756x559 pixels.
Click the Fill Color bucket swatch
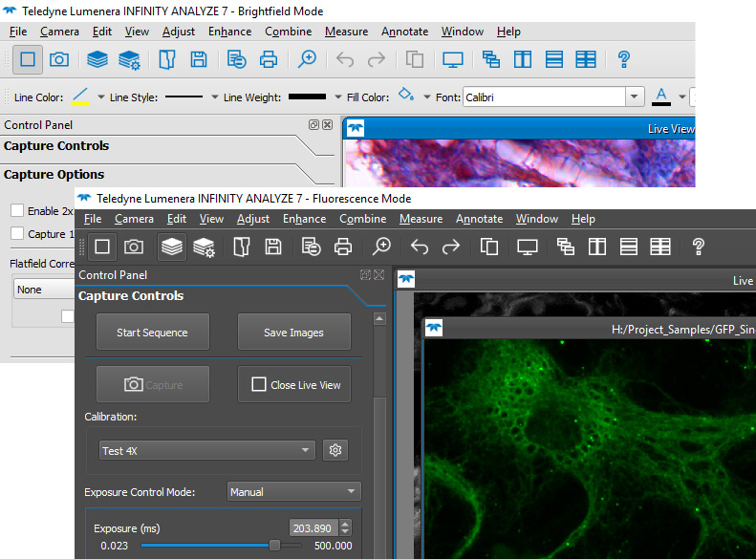406,95
